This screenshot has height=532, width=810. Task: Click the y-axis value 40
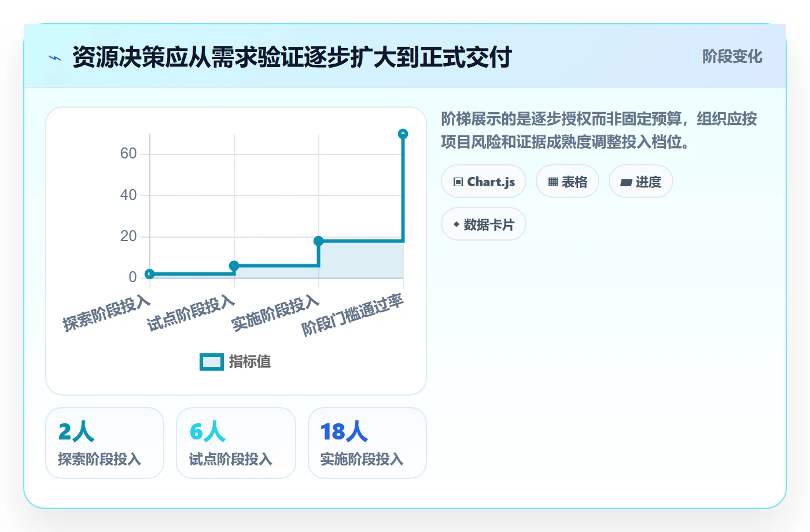(128, 195)
